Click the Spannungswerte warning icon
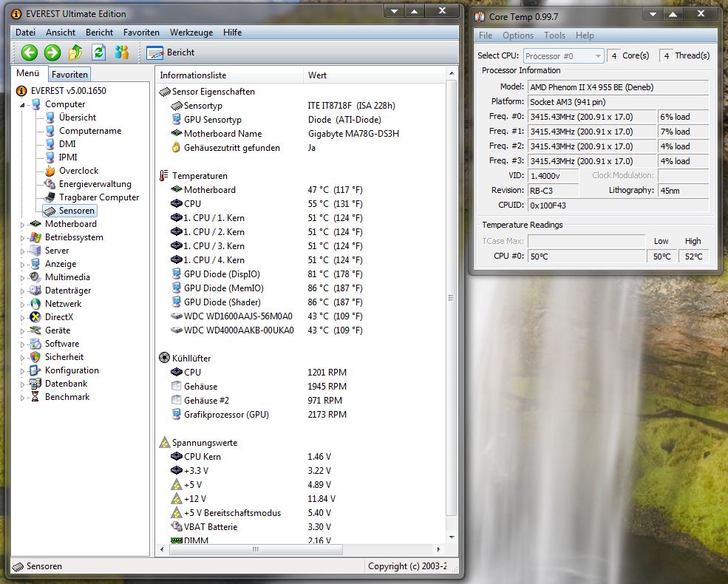This screenshot has height=584, width=728. 164,442
